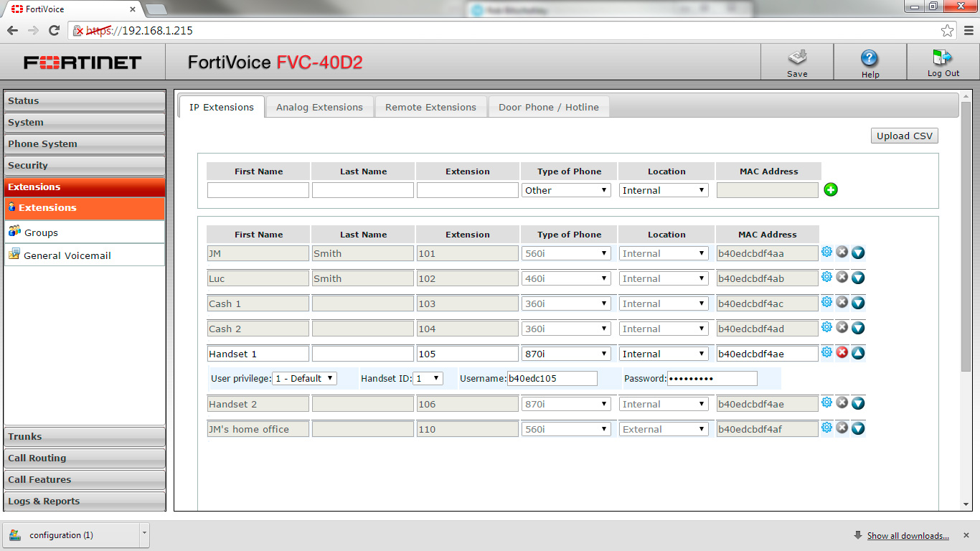
Task: Switch to Door Phone / Hotline tab
Action: point(549,107)
